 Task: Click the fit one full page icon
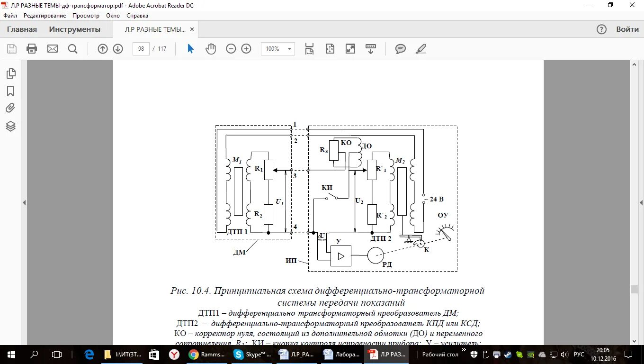pyautogui.click(x=330, y=49)
